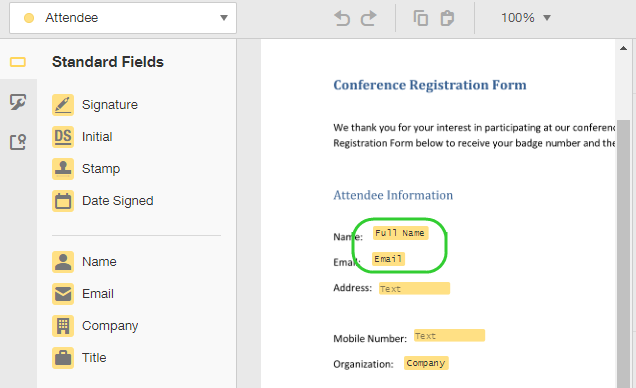636x388 pixels.
Task: Click the redo arrow
Action: [x=369, y=18]
